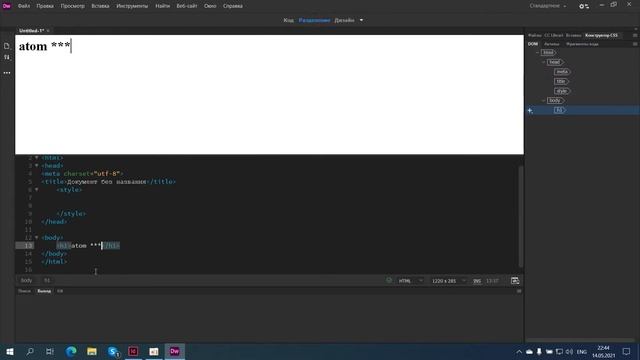Viewport: 640px width, 360px height.
Task: Switch to Дизайн view
Action: [344, 20]
